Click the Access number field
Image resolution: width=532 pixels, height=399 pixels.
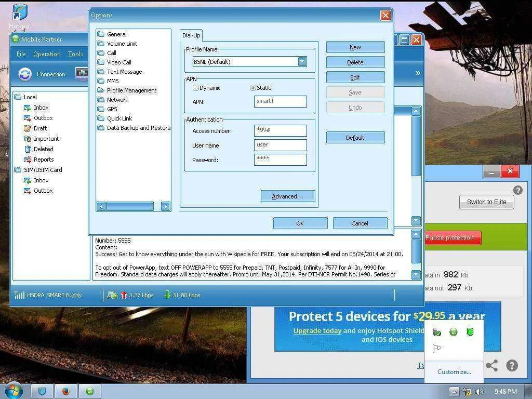pyautogui.click(x=280, y=130)
